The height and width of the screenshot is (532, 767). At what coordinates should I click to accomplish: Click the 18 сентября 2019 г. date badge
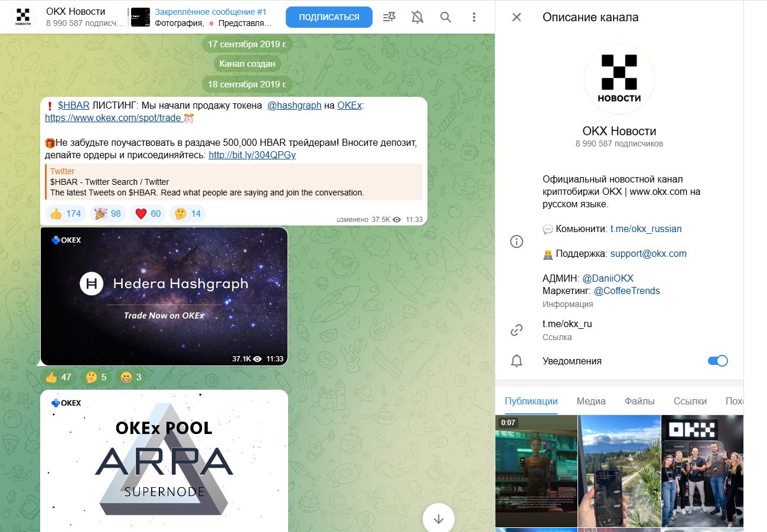coord(247,84)
